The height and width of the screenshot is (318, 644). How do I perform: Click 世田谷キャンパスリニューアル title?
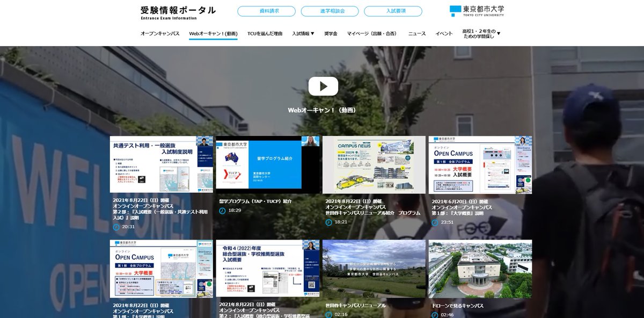355,306
